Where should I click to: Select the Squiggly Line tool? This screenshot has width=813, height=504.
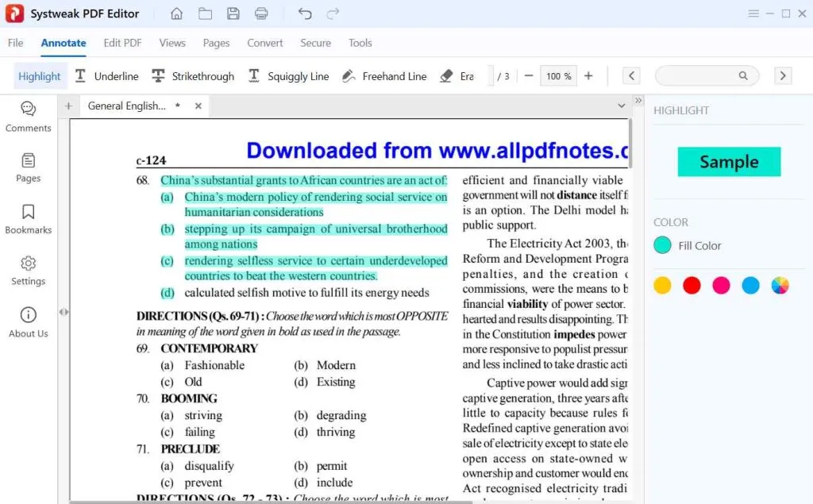click(x=288, y=76)
